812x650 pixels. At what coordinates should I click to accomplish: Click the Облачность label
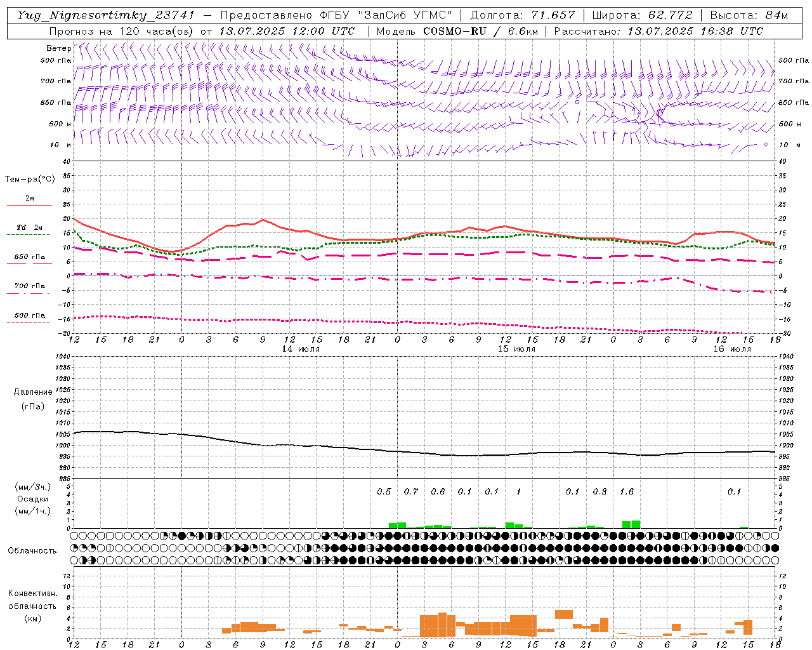(32, 551)
